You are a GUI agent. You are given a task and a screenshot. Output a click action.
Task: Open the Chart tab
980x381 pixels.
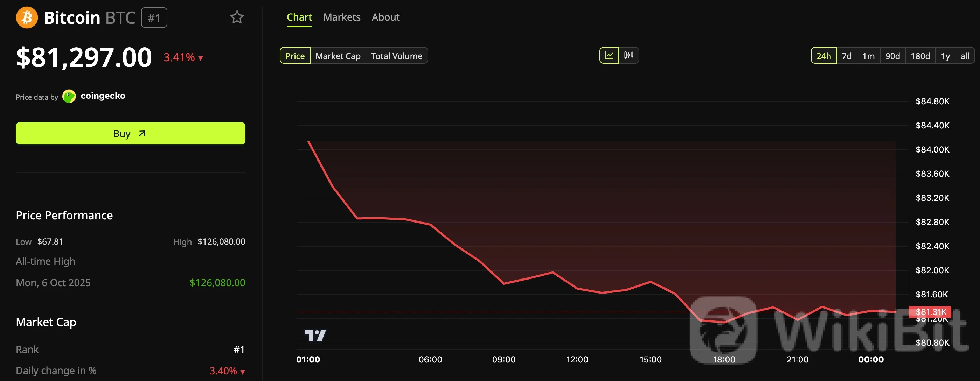(299, 17)
